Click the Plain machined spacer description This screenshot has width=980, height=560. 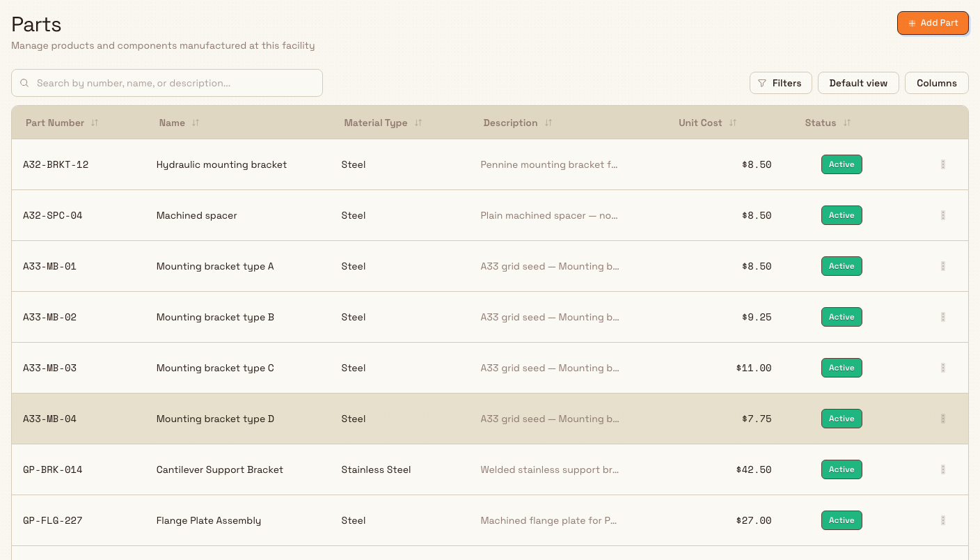point(549,215)
